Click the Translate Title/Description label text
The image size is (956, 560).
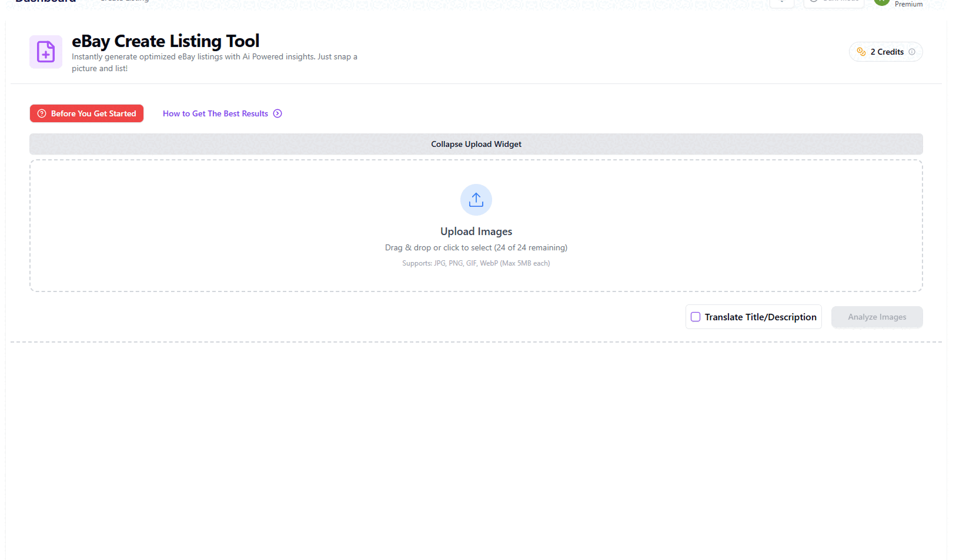tap(760, 317)
